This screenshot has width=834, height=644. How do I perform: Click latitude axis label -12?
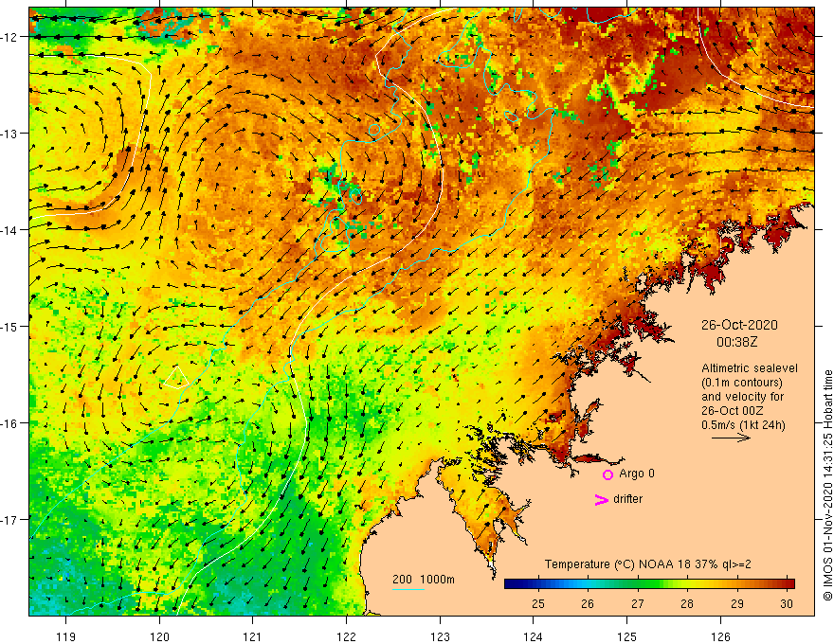(9, 37)
